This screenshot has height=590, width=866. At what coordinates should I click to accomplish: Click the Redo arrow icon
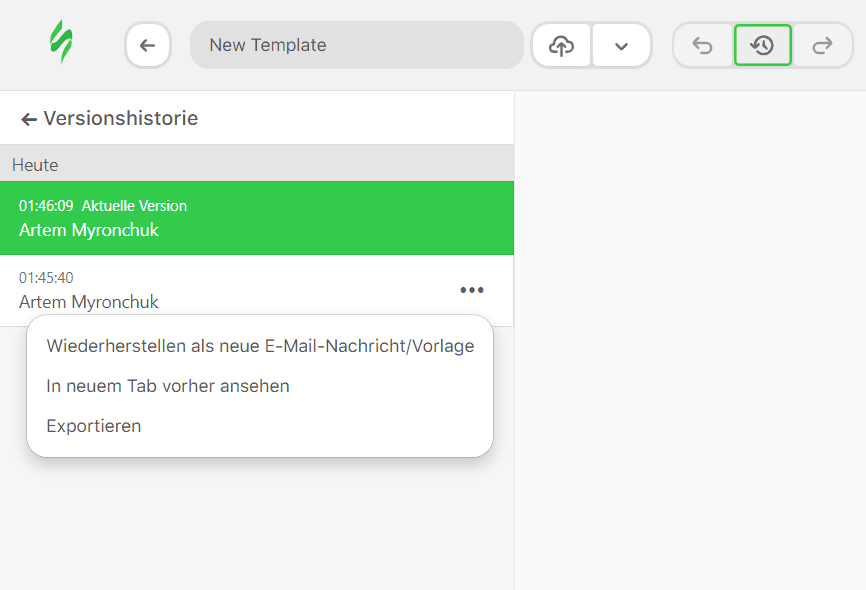822,45
